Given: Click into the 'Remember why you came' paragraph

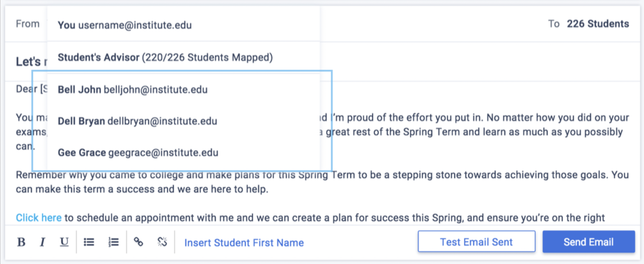Looking at the screenshot, I should pyautogui.click(x=430, y=175).
